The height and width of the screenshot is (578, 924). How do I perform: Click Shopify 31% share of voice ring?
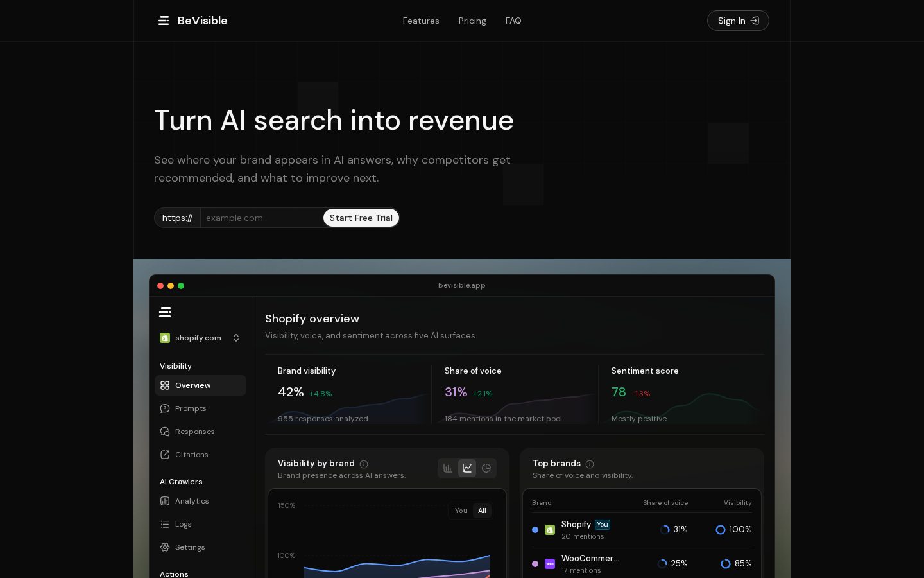665,530
